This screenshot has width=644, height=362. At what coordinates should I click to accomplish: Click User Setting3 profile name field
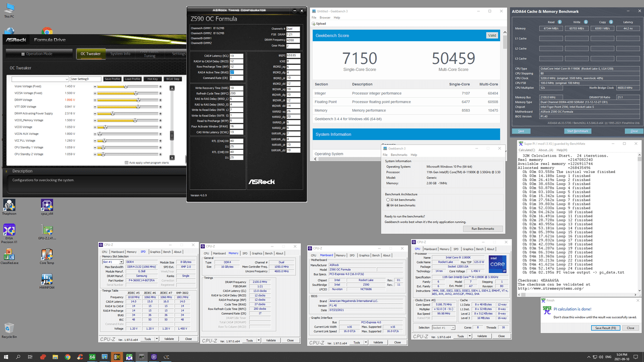click(86, 79)
